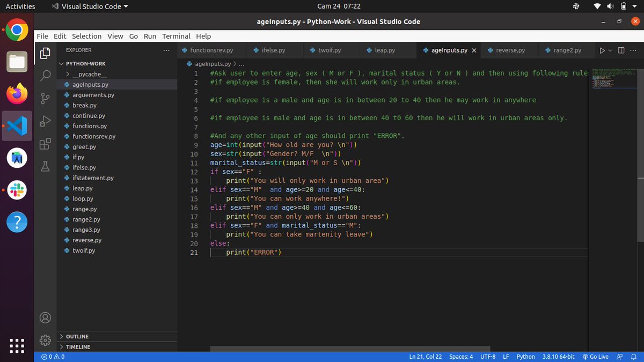This screenshot has height=362, width=644.
Task: Expand the OUTLINE panel
Action: (x=117, y=336)
